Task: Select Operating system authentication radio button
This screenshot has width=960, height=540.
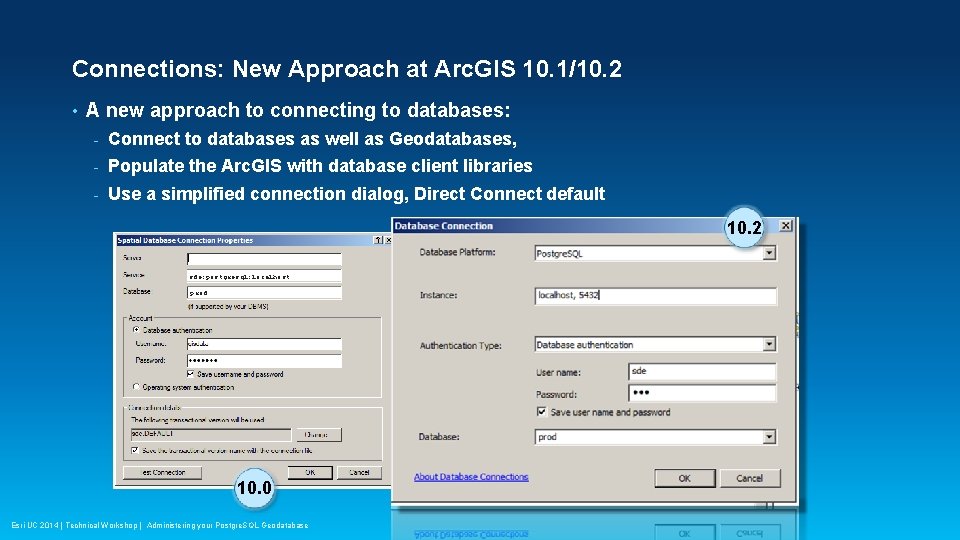Action: [136, 387]
